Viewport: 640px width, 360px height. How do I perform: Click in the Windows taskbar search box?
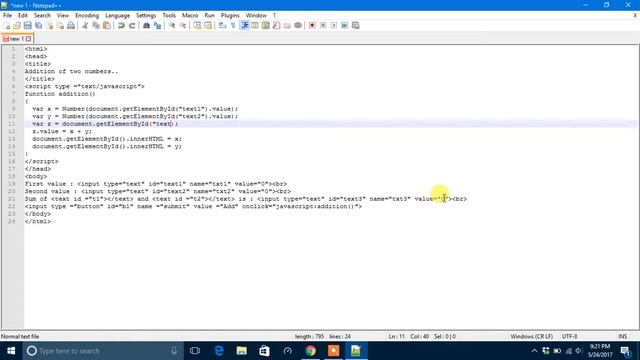102,351
